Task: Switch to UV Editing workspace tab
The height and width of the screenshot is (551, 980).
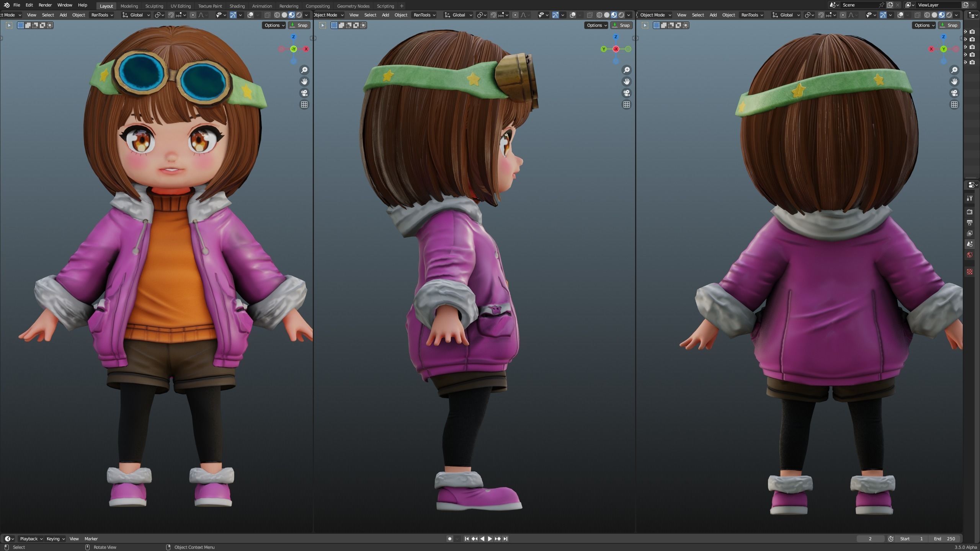Action: 180,6
